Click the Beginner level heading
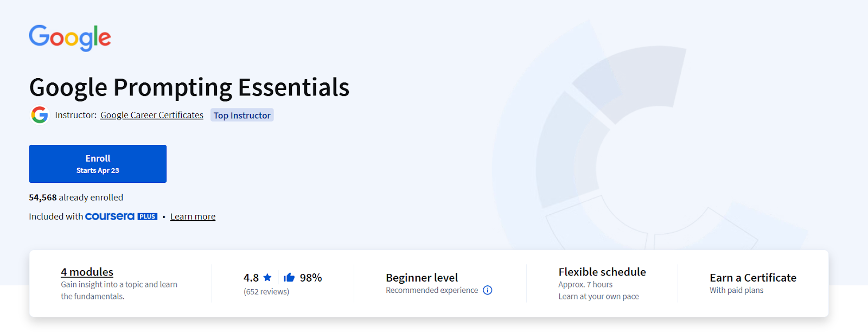The width and height of the screenshot is (868, 332). 422,278
